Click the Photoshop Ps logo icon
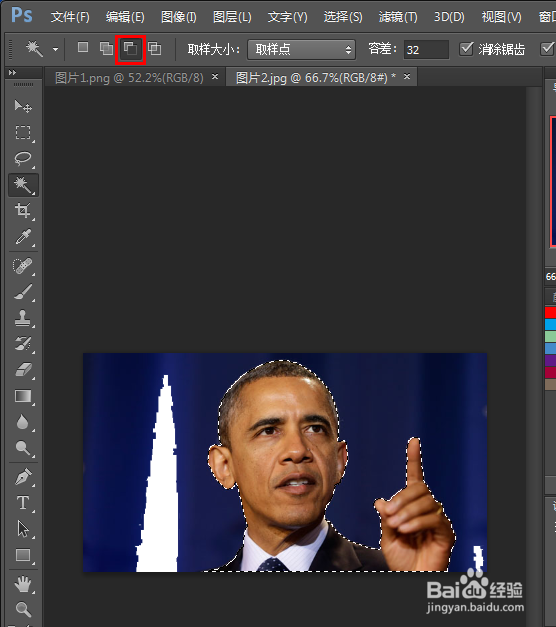Image resolution: width=556 pixels, height=627 pixels. click(x=21, y=16)
